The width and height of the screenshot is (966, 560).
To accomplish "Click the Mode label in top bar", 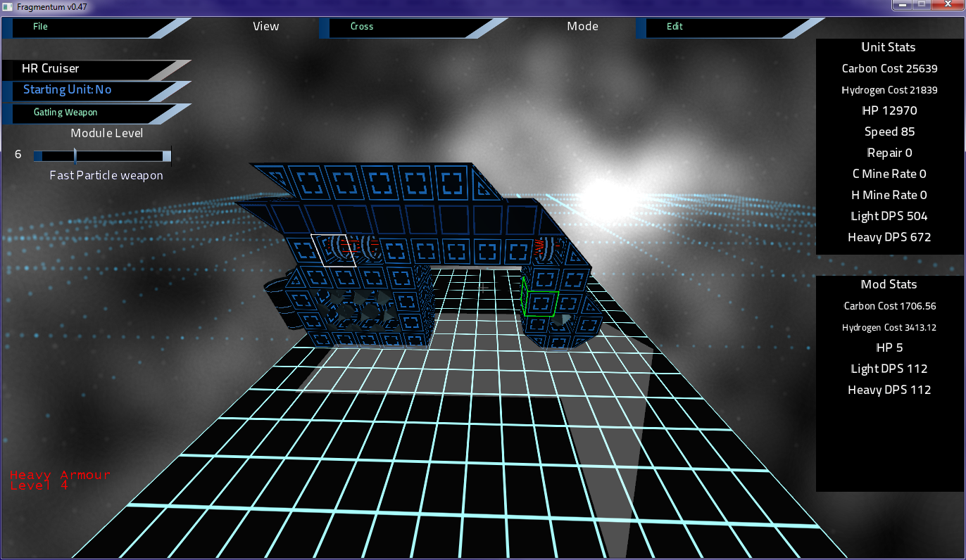I will click(583, 27).
